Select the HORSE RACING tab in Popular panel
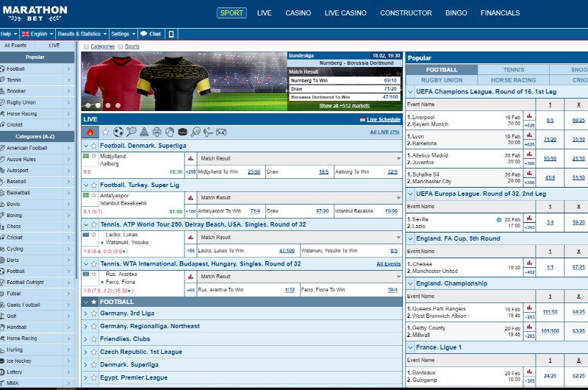This screenshot has height=390, width=588. pos(513,80)
